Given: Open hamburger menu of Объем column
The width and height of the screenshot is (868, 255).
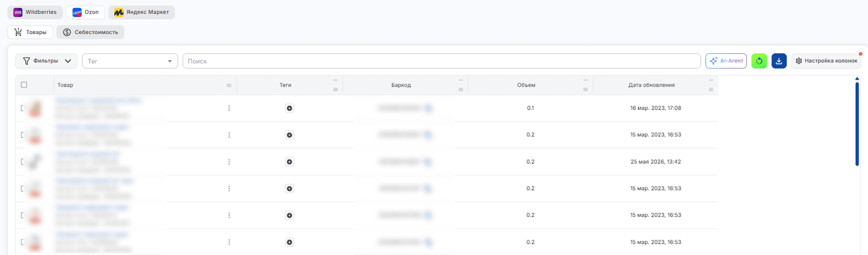Looking at the screenshot, I should 586,90.
